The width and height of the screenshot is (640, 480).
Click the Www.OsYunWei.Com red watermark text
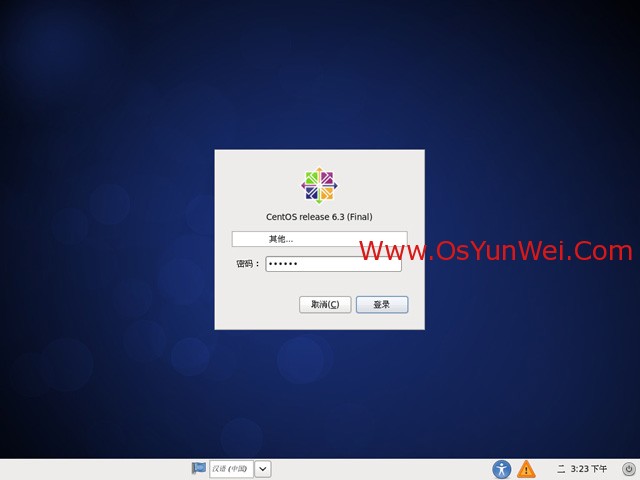(495, 251)
